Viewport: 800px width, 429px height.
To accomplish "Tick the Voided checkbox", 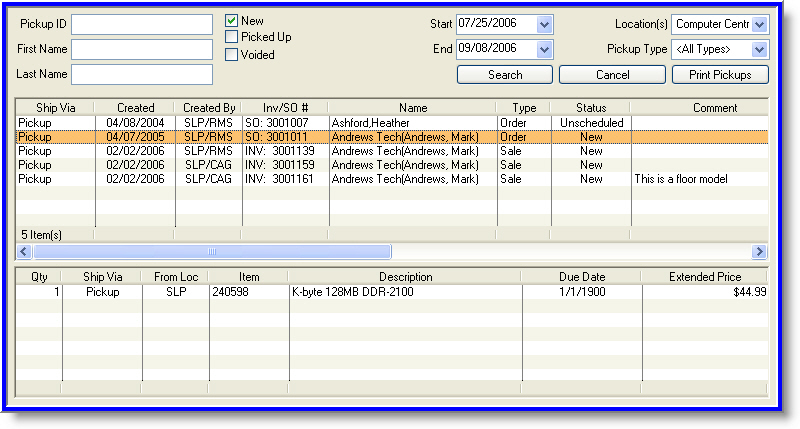I will tap(232, 55).
